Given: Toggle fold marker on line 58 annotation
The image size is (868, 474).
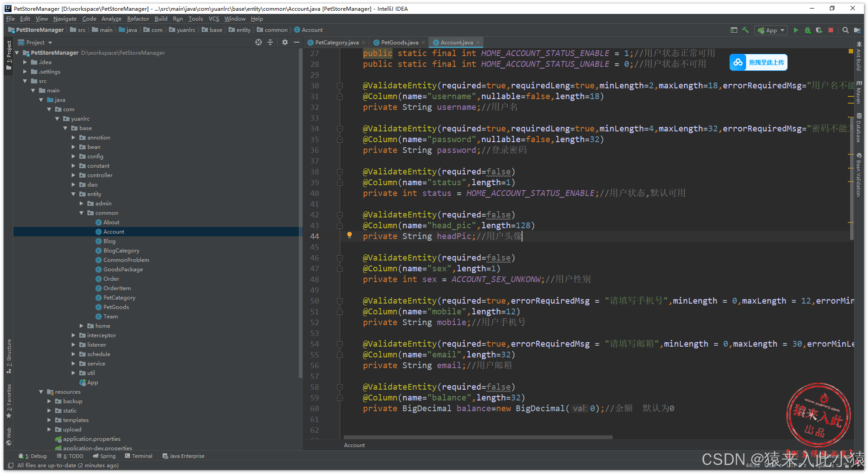Looking at the screenshot, I should click(x=340, y=387).
